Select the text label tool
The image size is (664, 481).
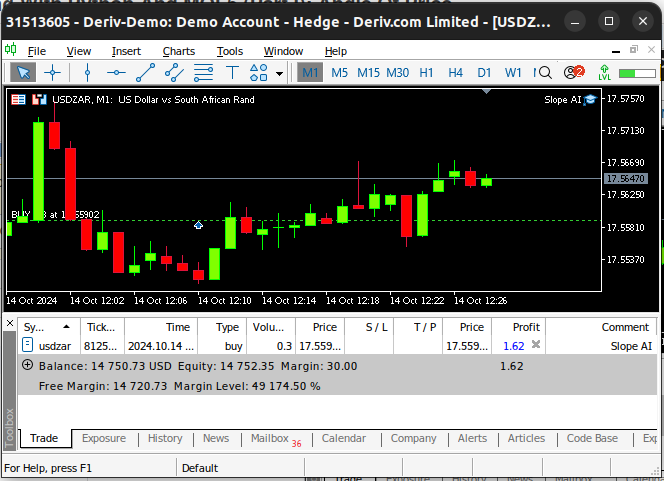pyautogui.click(x=232, y=73)
